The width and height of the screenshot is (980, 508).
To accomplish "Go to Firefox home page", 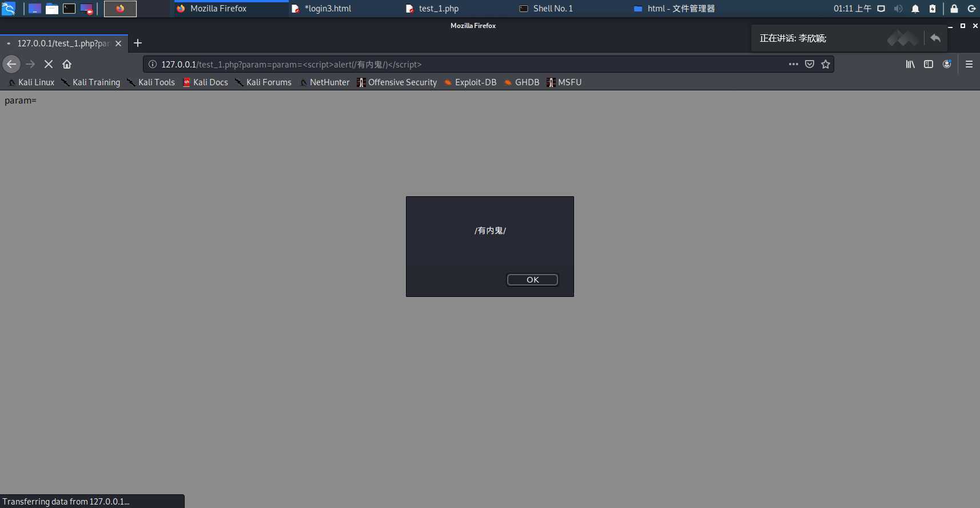I will point(67,64).
